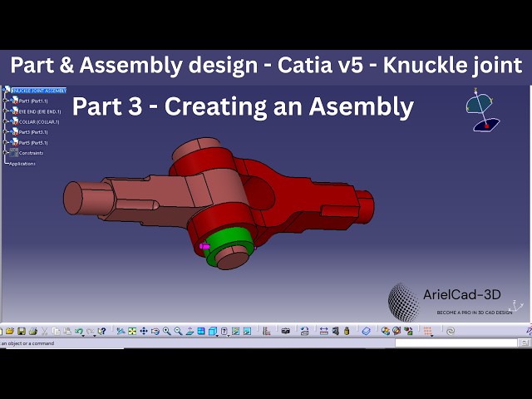Fit All In view icon

click(x=132, y=331)
